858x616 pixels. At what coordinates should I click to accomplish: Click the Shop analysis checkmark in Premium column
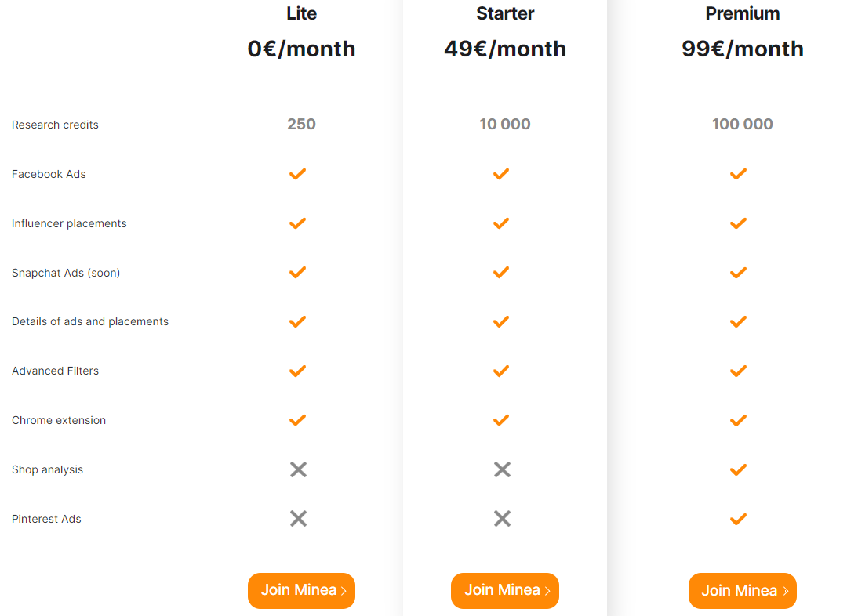coord(738,469)
